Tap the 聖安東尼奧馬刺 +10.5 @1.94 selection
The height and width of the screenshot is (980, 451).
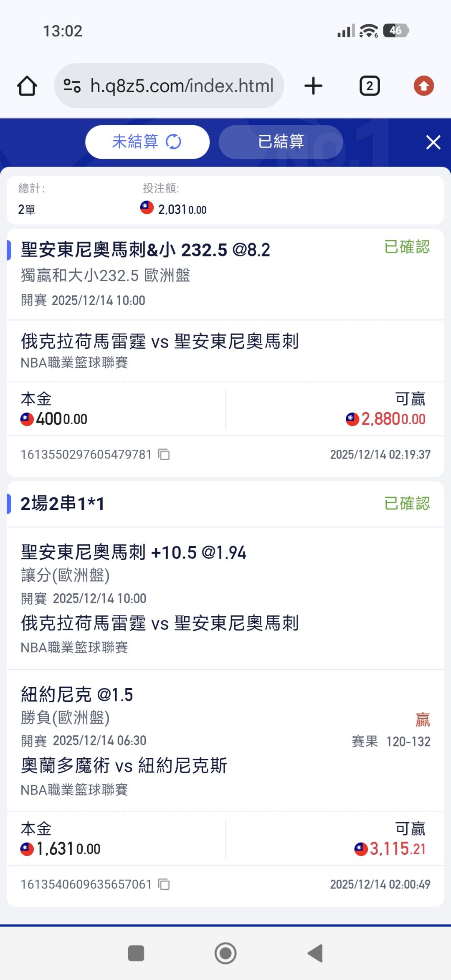click(x=134, y=552)
